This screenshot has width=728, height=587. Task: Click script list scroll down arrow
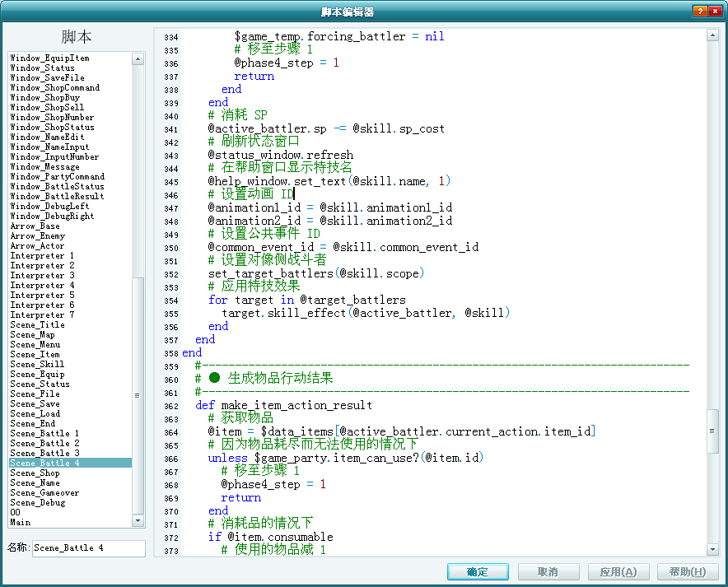(x=138, y=521)
